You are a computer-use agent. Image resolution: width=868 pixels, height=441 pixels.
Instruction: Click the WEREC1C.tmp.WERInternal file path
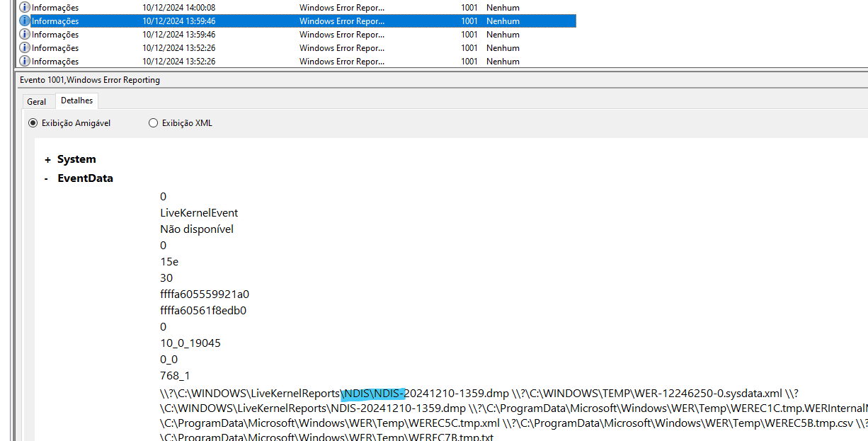[x=668, y=408]
